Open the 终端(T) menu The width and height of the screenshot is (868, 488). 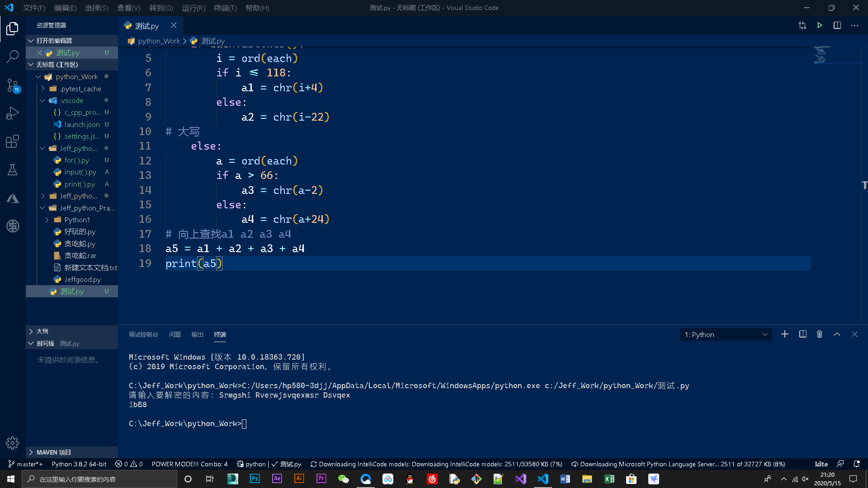pos(225,8)
